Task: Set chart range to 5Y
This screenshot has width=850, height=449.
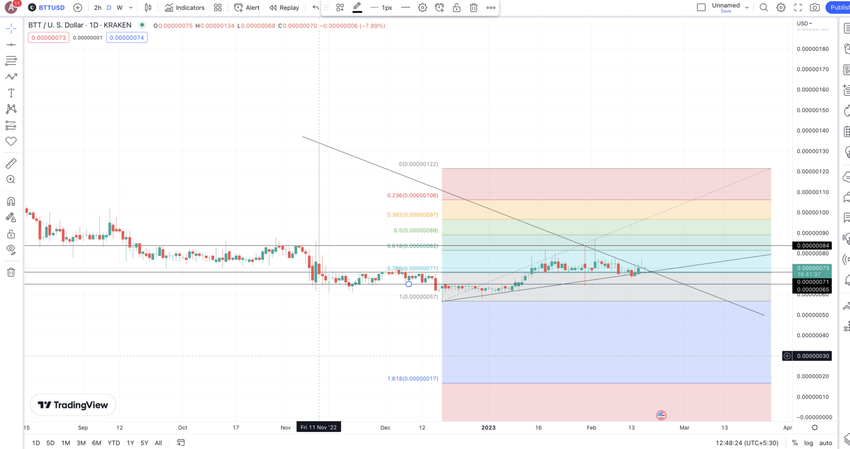Action: (144, 443)
